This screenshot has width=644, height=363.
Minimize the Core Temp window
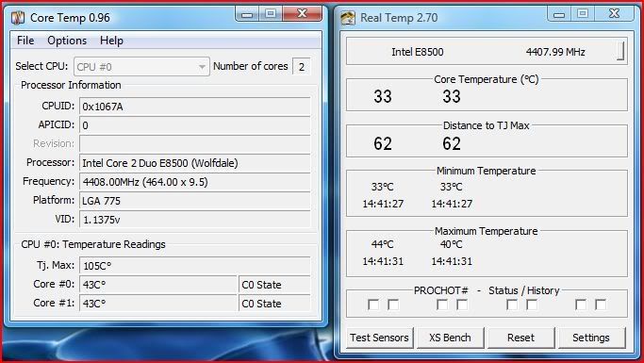(x=247, y=14)
